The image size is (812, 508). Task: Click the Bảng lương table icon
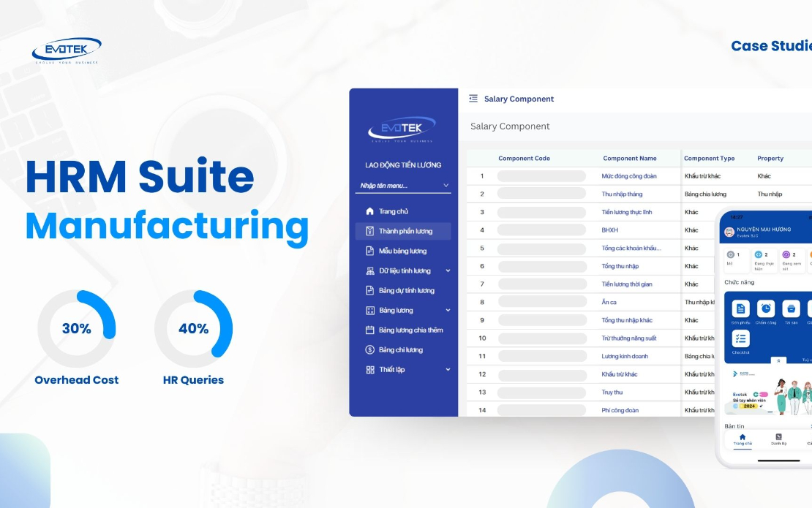(x=369, y=311)
